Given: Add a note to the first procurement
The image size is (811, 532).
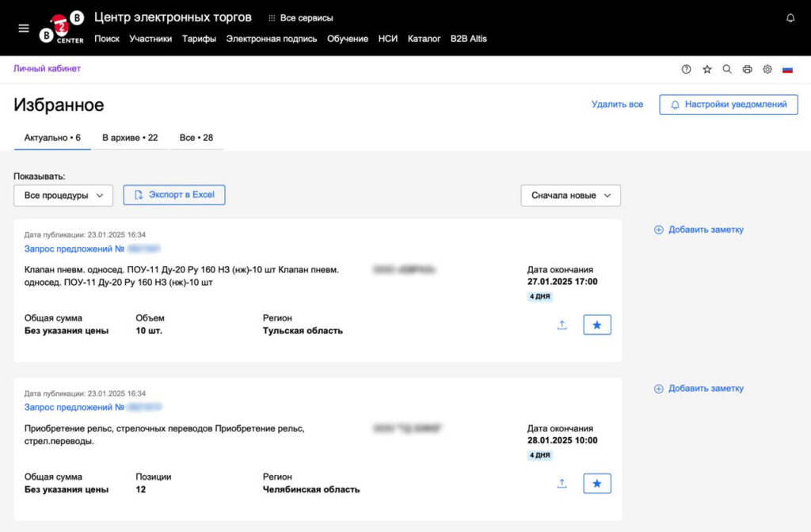Looking at the screenshot, I should tap(699, 230).
